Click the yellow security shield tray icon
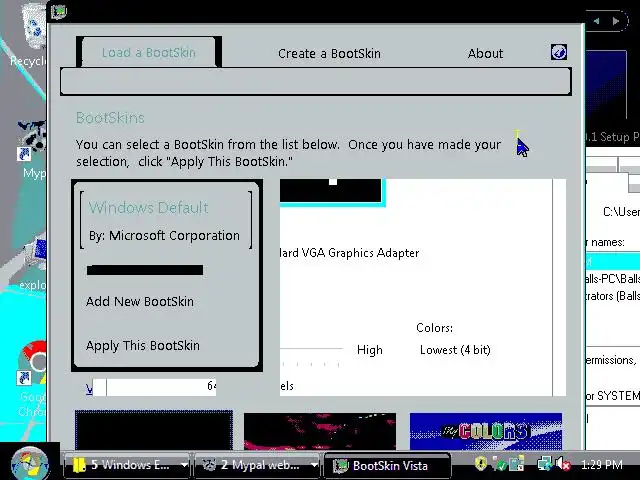Image resolution: width=640 pixels, height=480 pixels. (482, 463)
